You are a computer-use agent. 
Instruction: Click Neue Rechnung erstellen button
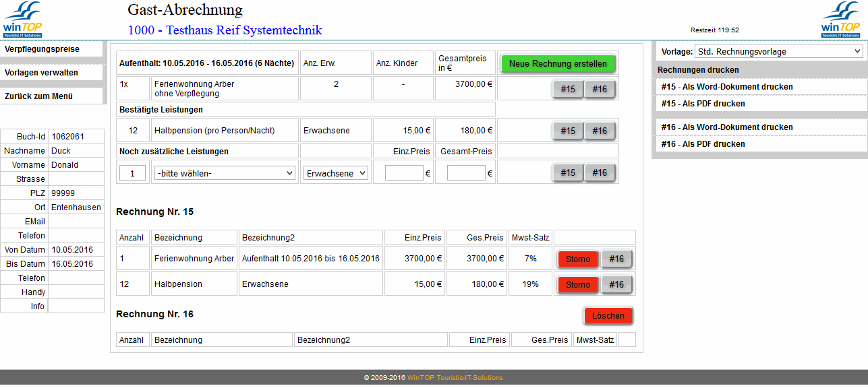(x=558, y=64)
